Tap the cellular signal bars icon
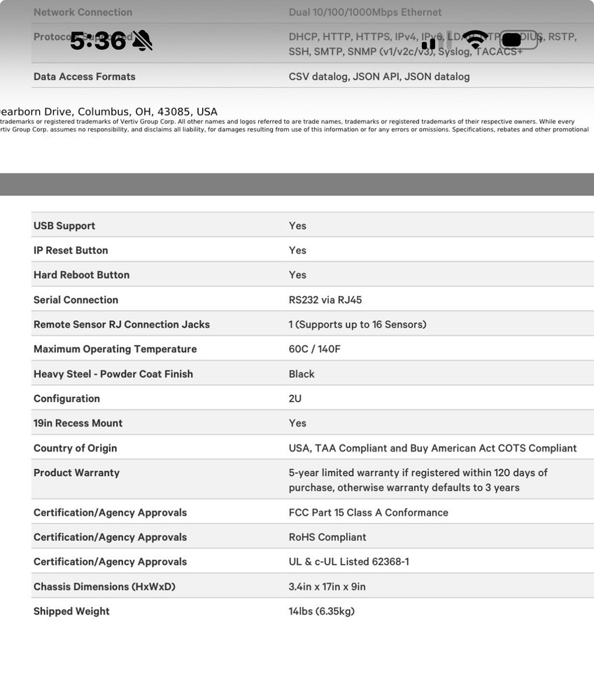 [436, 41]
